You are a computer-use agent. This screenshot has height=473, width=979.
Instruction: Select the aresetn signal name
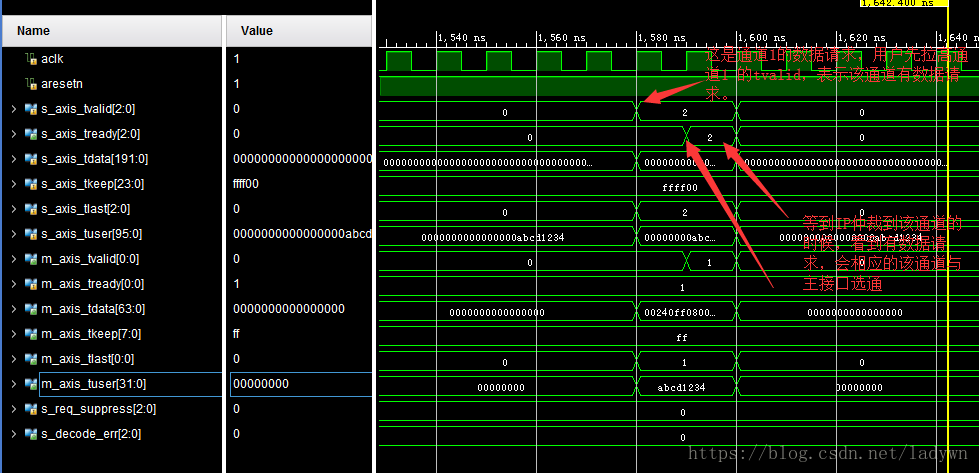(x=62, y=84)
